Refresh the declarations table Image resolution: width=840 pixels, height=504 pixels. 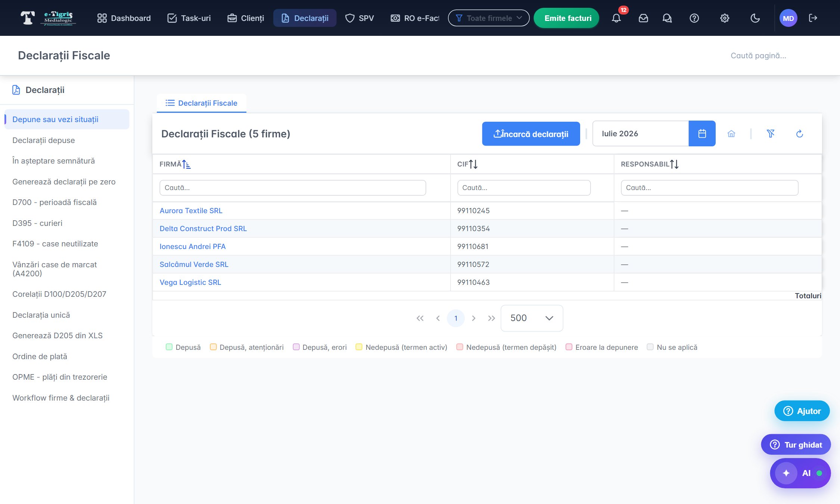[799, 134]
